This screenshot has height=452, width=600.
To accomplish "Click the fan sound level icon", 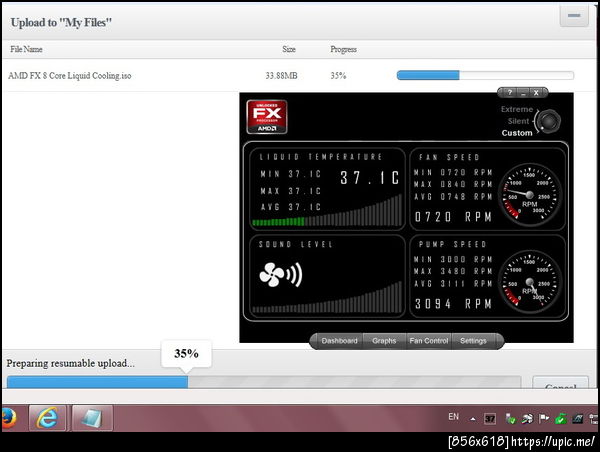I will 280,274.
